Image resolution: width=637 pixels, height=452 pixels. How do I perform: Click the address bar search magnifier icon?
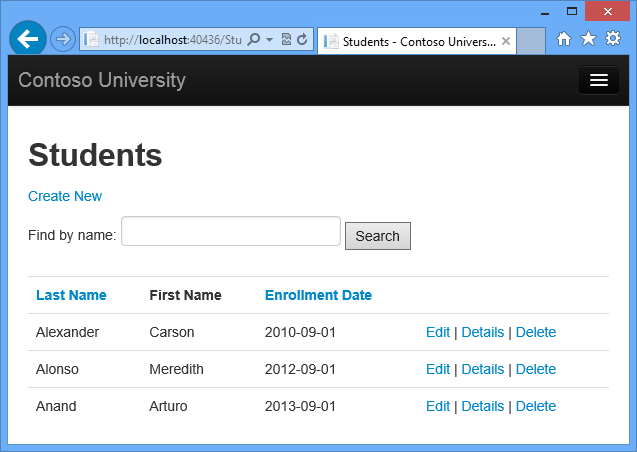pos(253,40)
